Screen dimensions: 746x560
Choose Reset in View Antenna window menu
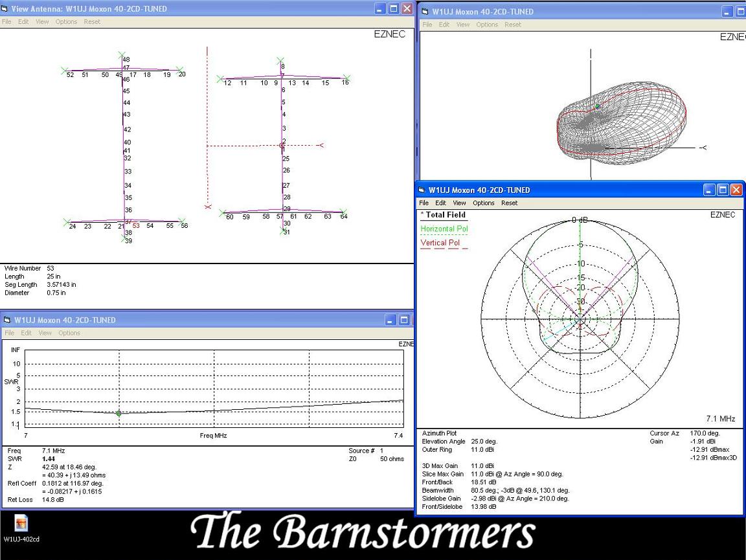pyautogui.click(x=92, y=22)
